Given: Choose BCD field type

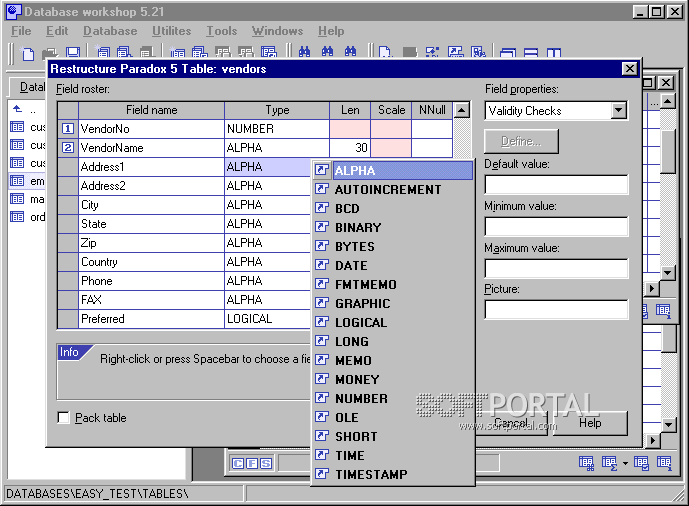Looking at the screenshot, I should 393,209.
